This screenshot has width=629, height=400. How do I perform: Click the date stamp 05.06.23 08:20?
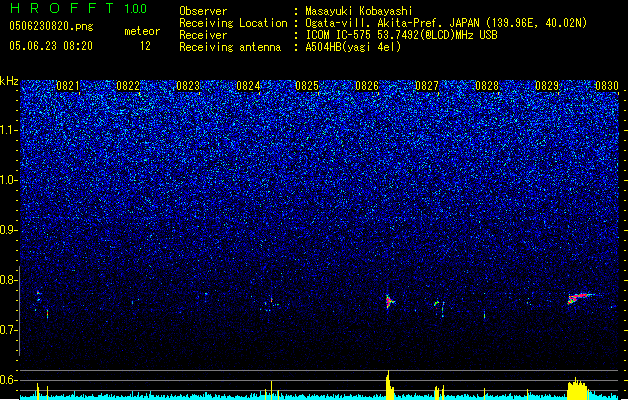(x=51, y=46)
